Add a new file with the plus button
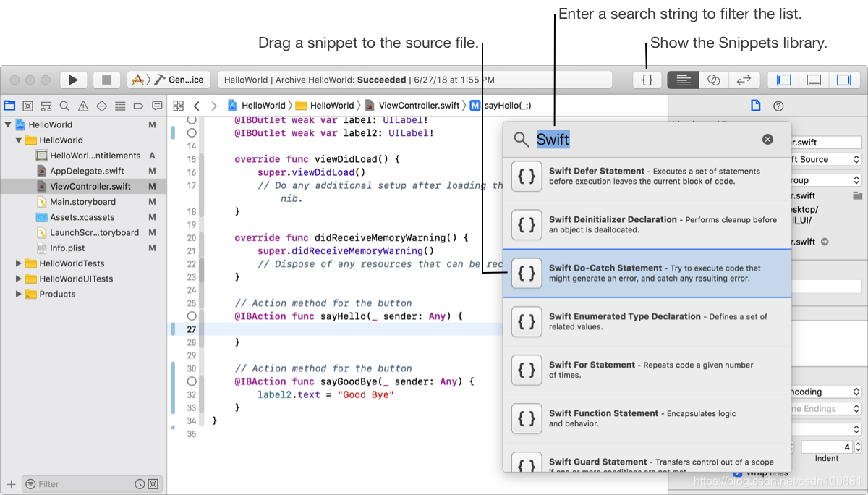Image resolution: width=868 pixels, height=495 pixels. pos(11,484)
